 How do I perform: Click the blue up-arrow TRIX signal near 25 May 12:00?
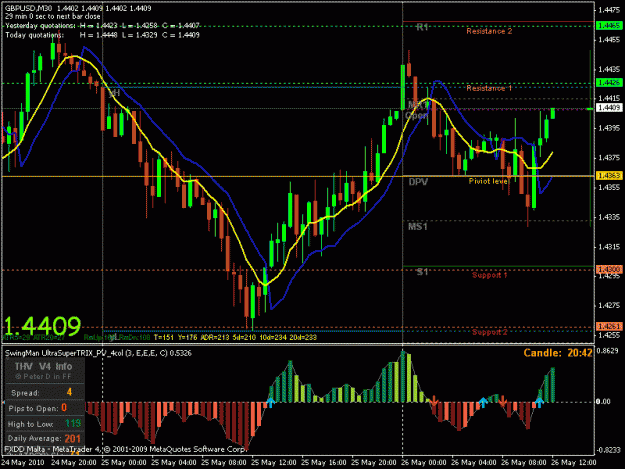(271, 402)
